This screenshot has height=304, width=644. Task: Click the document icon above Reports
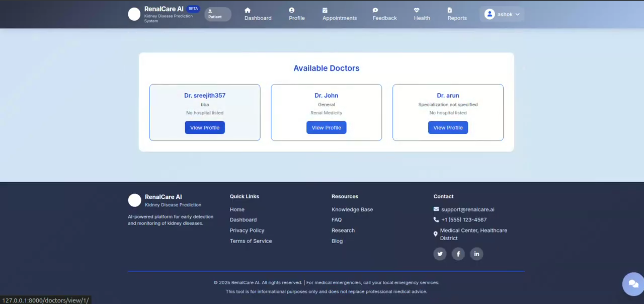[450, 10]
